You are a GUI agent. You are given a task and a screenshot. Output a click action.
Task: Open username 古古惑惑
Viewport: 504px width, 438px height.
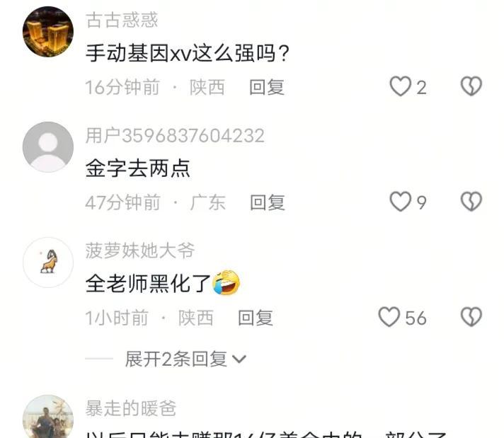122,20
